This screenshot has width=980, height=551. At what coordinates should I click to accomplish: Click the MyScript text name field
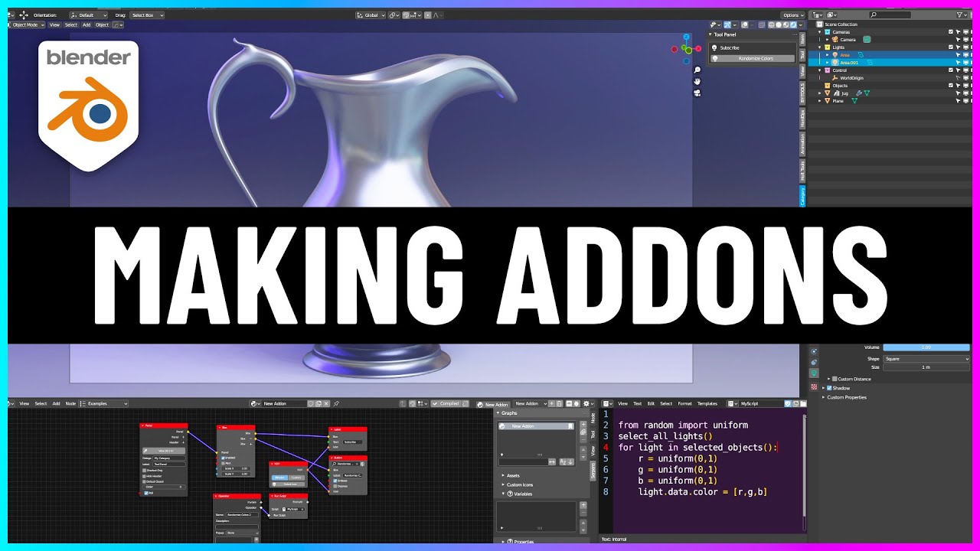coord(762,403)
